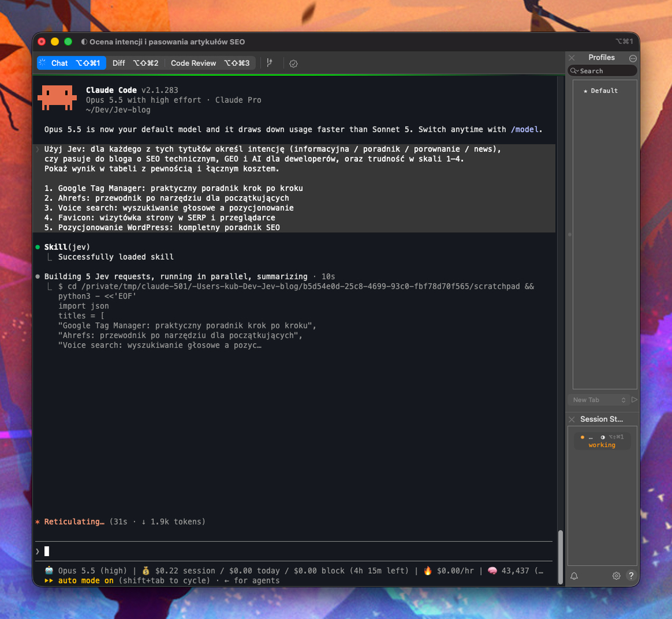The image size is (672, 619).
Task: Open settings gear in the sidebar
Action: click(616, 576)
